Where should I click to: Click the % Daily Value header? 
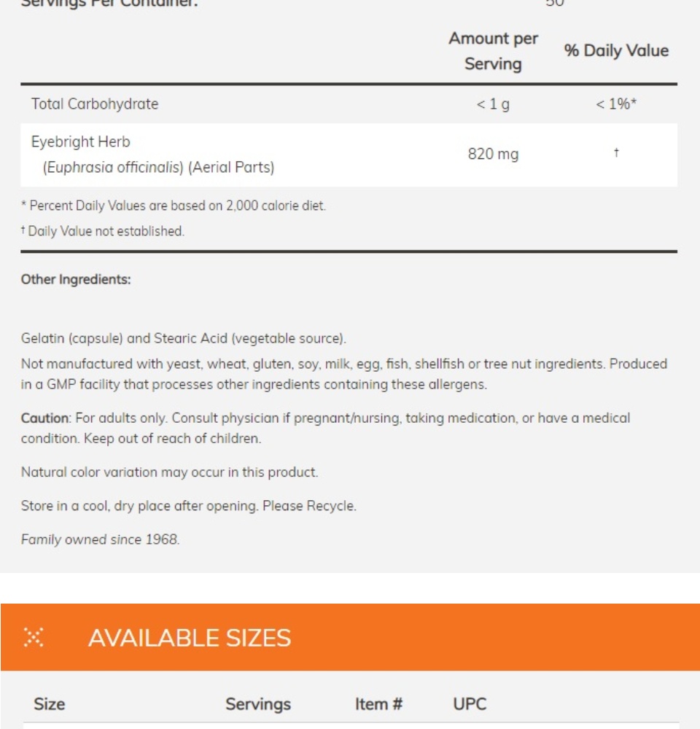[616, 50]
